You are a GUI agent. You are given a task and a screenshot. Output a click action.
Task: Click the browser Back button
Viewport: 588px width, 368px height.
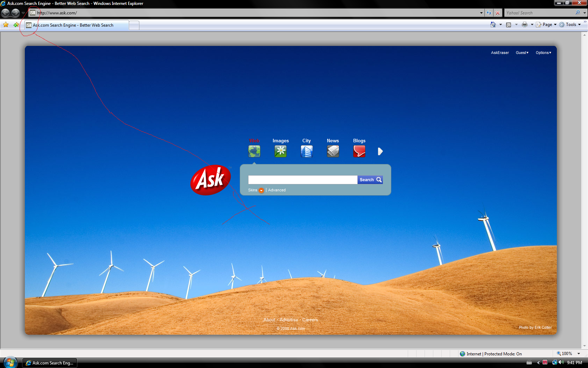tap(6, 13)
